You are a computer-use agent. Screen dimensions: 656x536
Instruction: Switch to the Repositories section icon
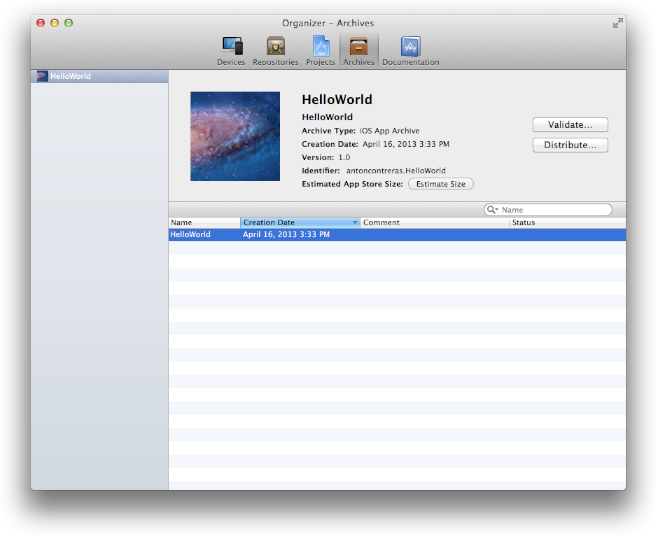[275, 47]
